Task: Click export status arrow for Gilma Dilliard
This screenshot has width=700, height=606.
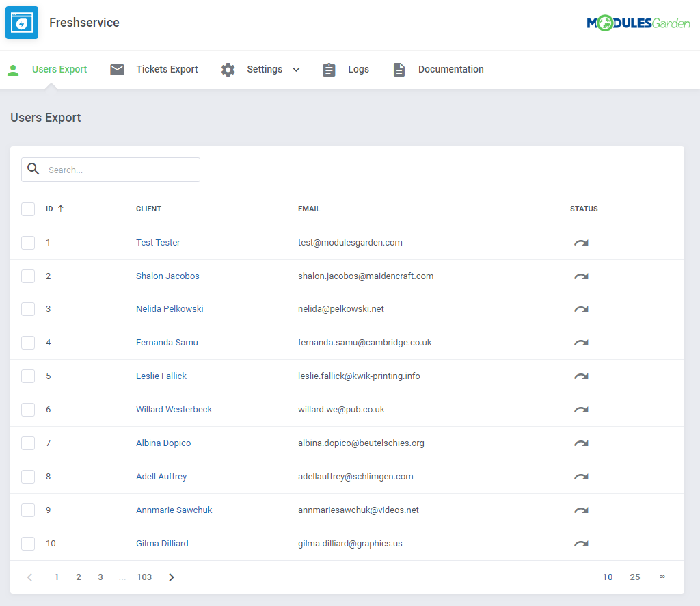Action: coord(581,544)
